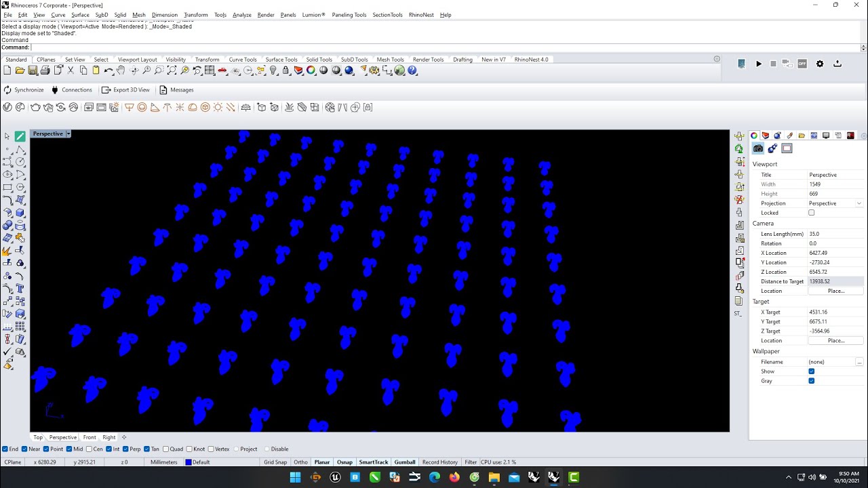
Task: Click the green pencil sidebar icon
Action: pyautogui.click(x=20, y=136)
